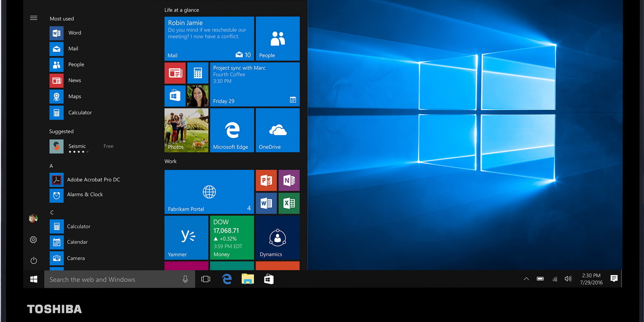The height and width of the screenshot is (322, 644).
Task: Open the Yammer tile
Action: 186,238
